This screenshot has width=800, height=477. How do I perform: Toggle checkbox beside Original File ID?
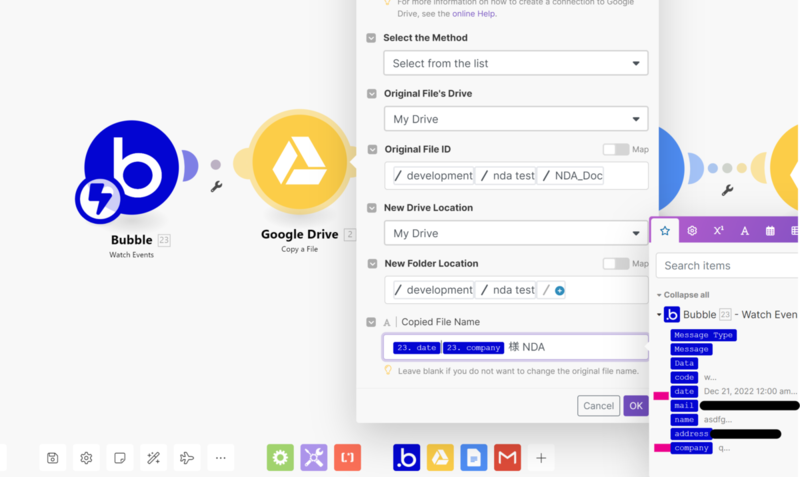pyautogui.click(x=372, y=149)
